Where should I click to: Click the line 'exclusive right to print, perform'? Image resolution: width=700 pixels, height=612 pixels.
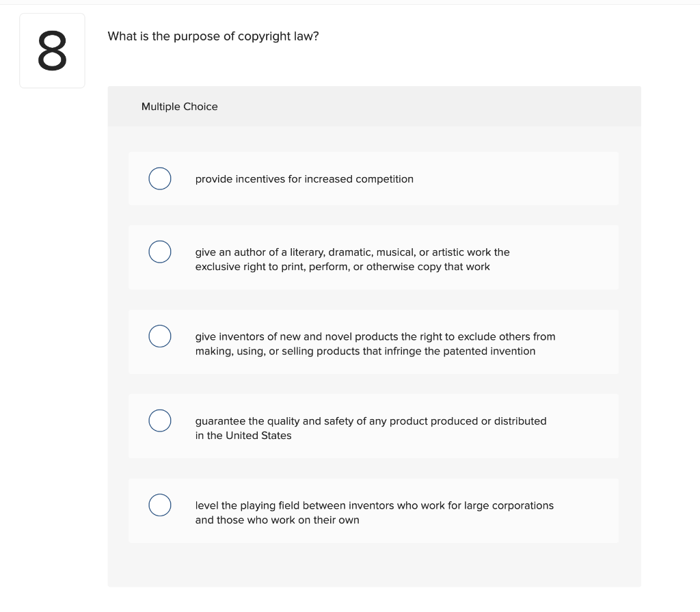click(x=342, y=267)
